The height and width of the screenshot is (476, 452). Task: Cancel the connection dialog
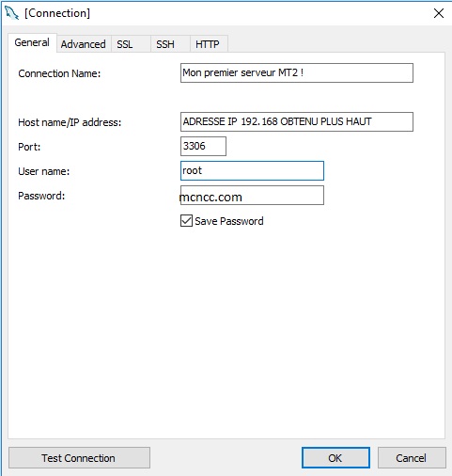(x=412, y=458)
